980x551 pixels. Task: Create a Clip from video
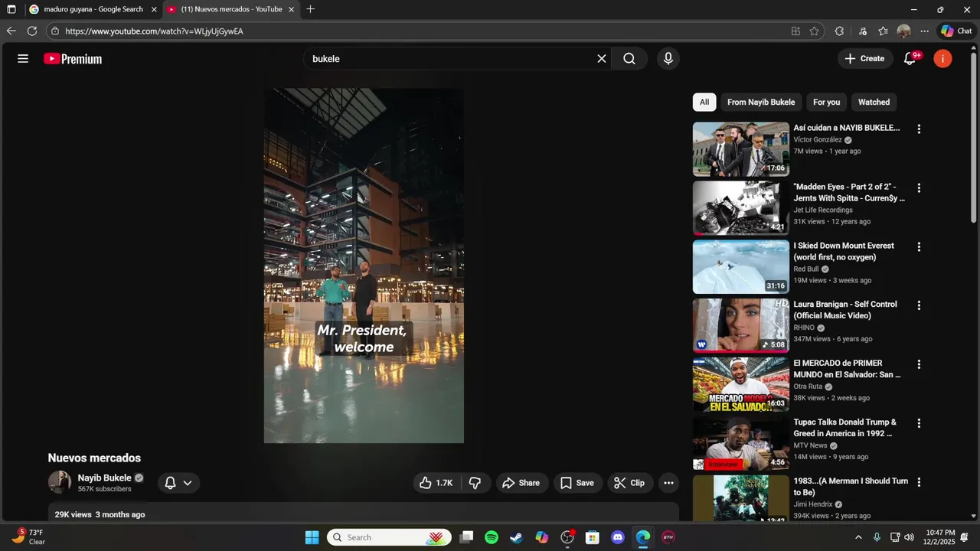(x=629, y=483)
